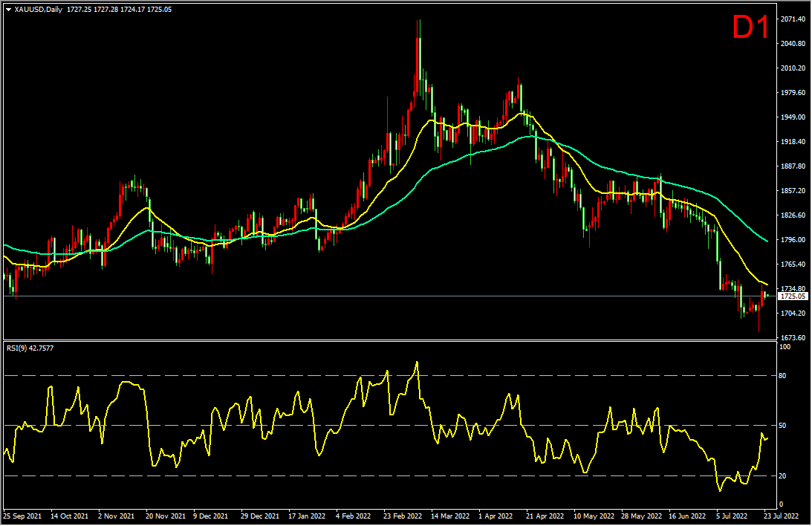Click the 1704.20 price axis label
Image resolution: width=812 pixels, height=526 pixels.
tap(793, 314)
